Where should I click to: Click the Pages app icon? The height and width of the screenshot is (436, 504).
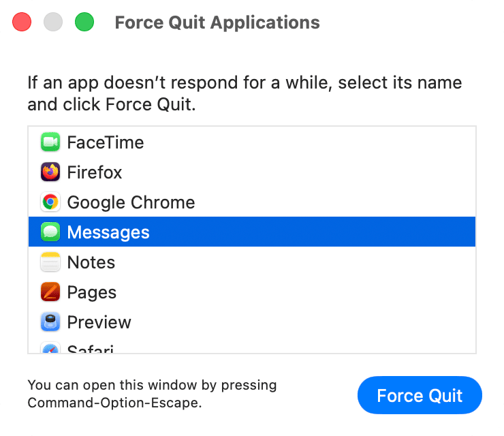(50, 292)
